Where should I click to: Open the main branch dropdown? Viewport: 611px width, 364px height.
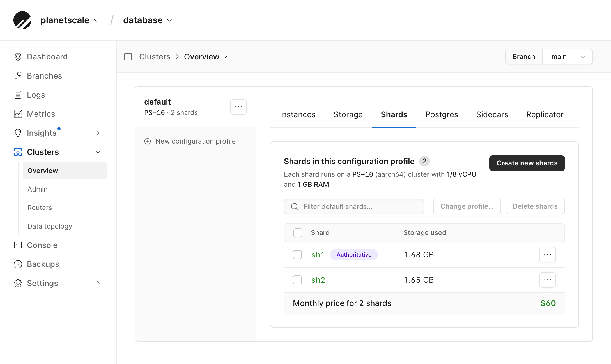[568, 57]
